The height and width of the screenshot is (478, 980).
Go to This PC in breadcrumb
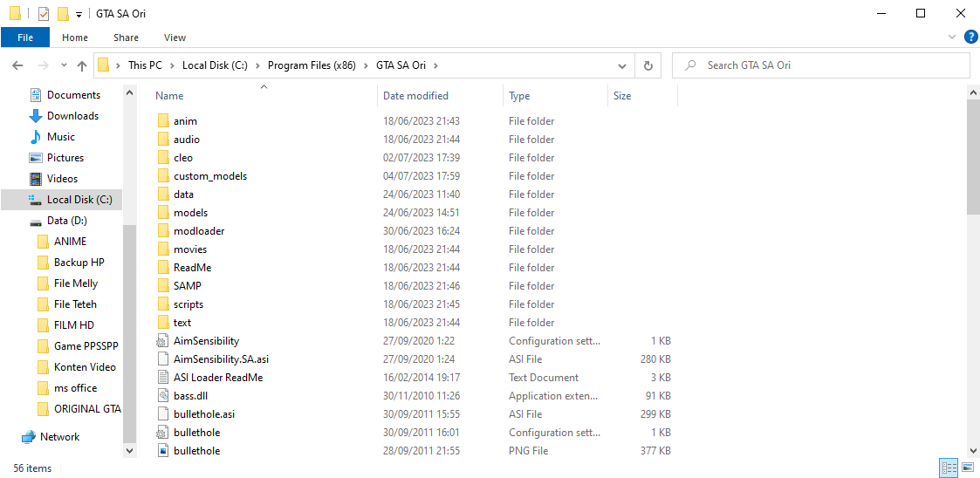point(145,65)
